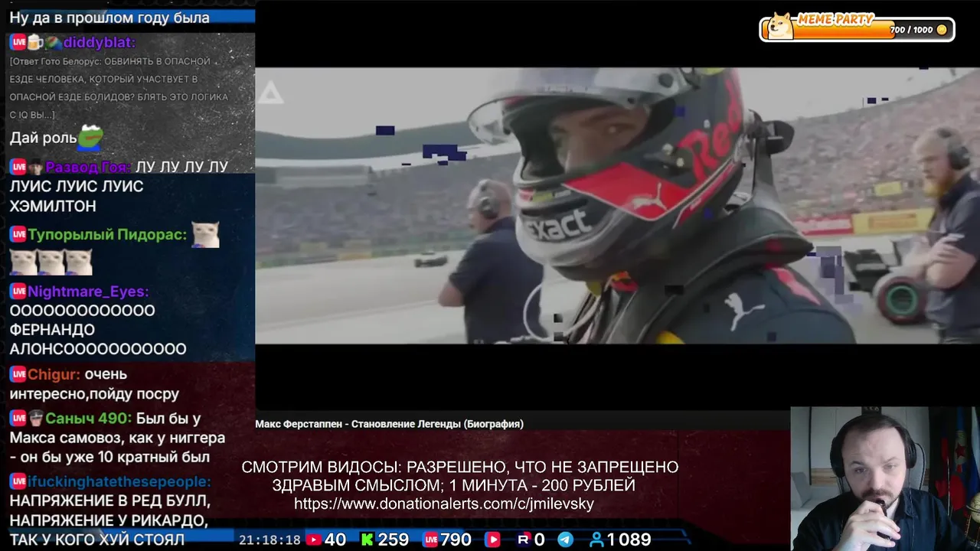This screenshot has width=980, height=551.
Task: Click the YouTube viewer count 40
Action: point(335,540)
